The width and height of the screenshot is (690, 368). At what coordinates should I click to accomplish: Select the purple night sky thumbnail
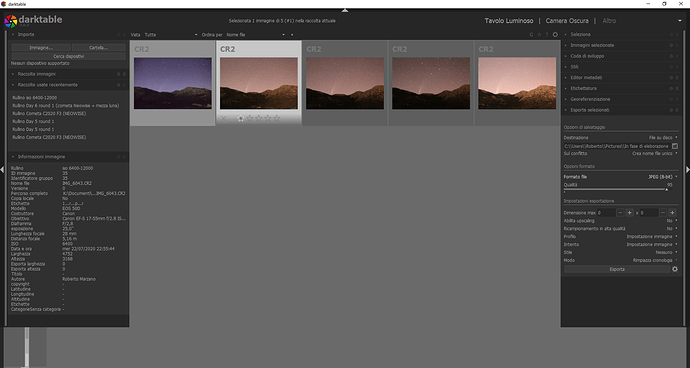click(172, 83)
